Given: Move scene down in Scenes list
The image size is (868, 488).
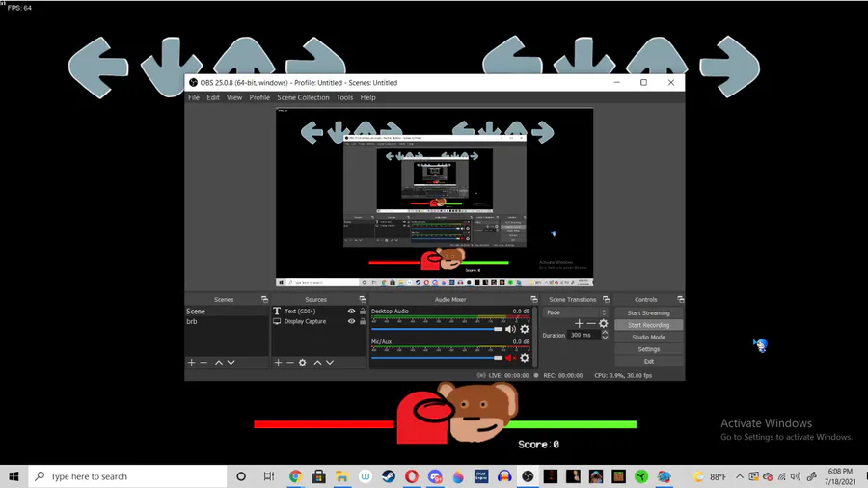Looking at the screenshot, I should click(231, 363).
